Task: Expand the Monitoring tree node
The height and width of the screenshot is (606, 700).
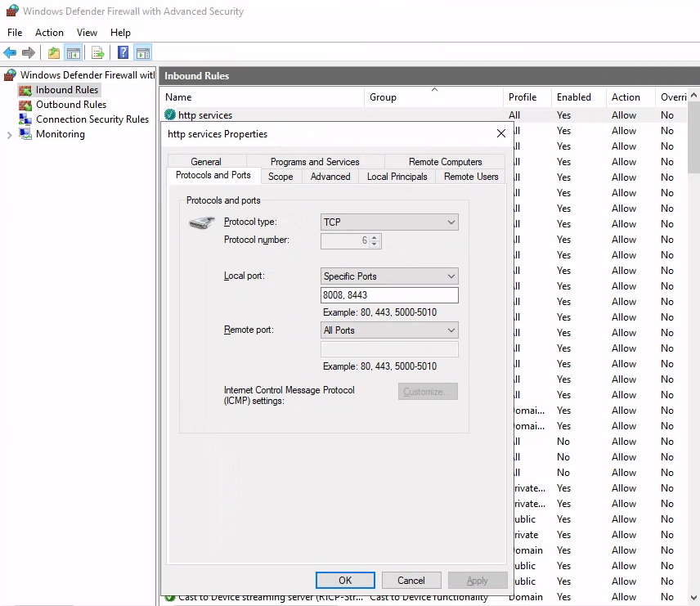Action: (9, 135)
